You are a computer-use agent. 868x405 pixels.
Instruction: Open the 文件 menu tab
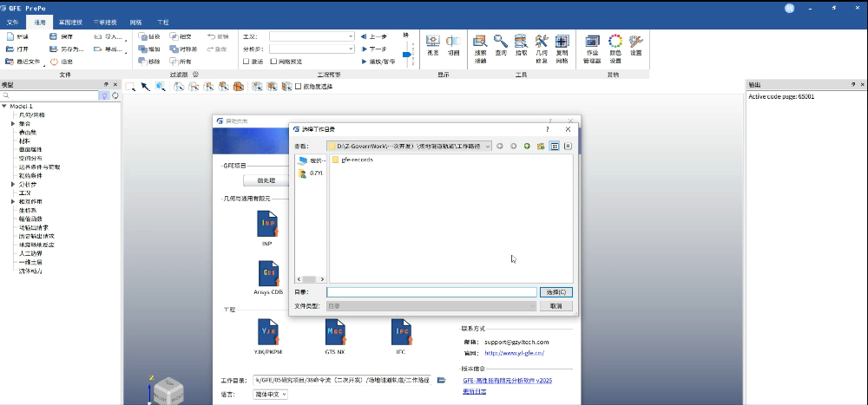[12, 21]
